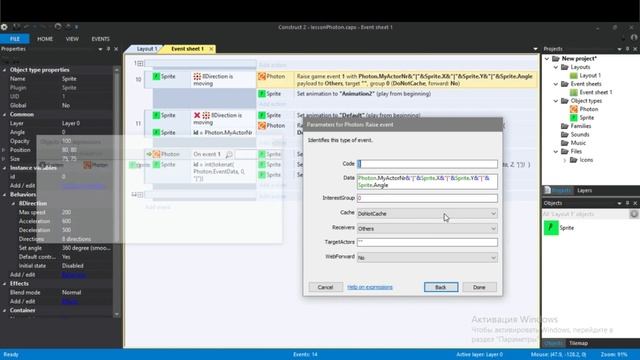
Task: Collapse the Common properties section
Action: 4,115
